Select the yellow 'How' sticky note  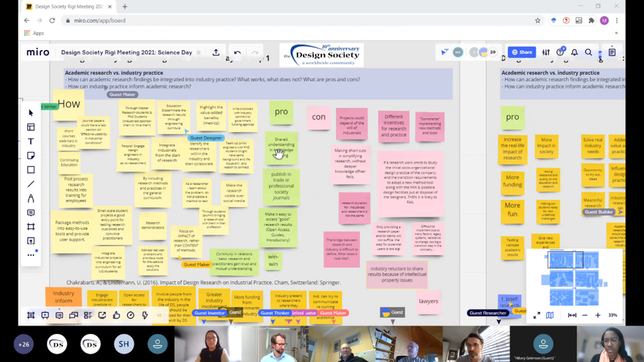click(69, 105)
